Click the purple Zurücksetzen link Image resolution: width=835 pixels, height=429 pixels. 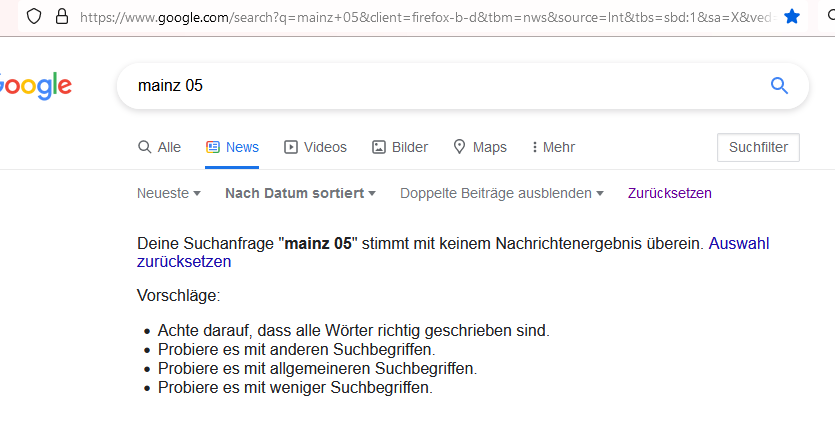(669, 193)
